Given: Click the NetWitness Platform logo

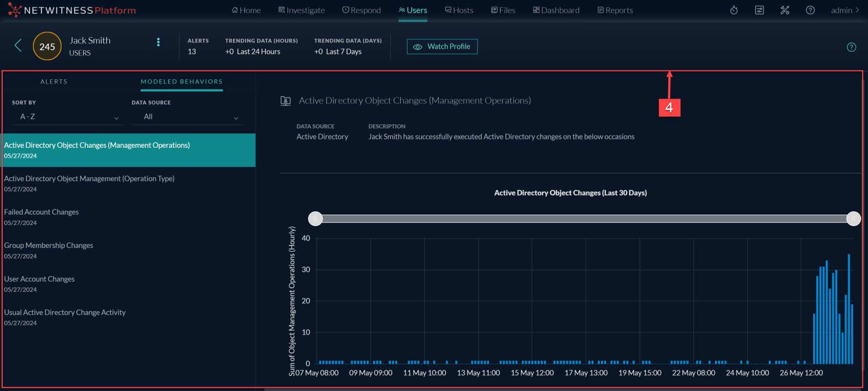Looking at the screenshot, I should click(x=72, y=10).
